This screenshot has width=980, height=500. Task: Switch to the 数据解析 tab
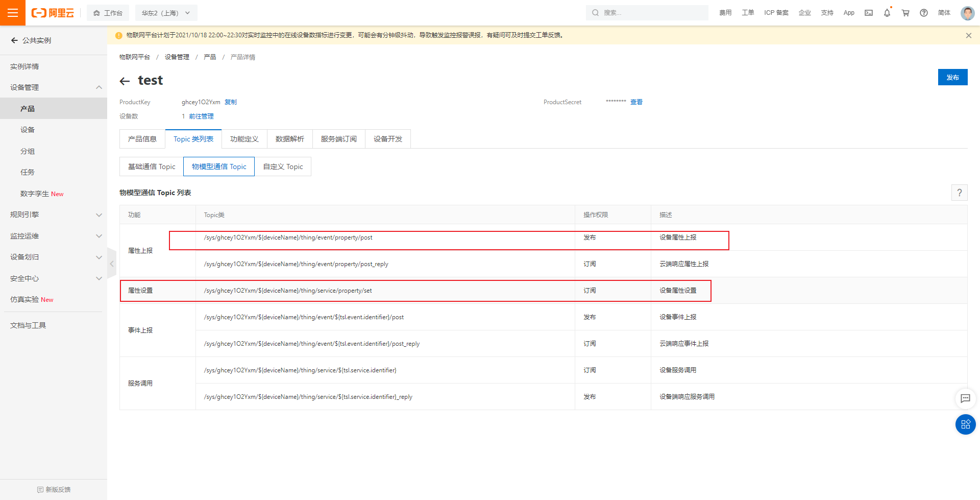tap(290, 139)
